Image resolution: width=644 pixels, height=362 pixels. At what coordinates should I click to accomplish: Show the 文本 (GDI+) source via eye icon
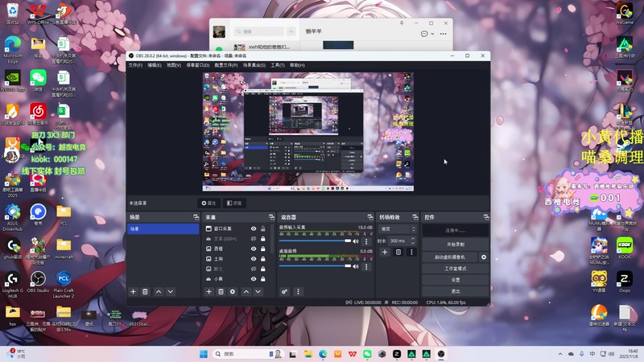point(254,238)
